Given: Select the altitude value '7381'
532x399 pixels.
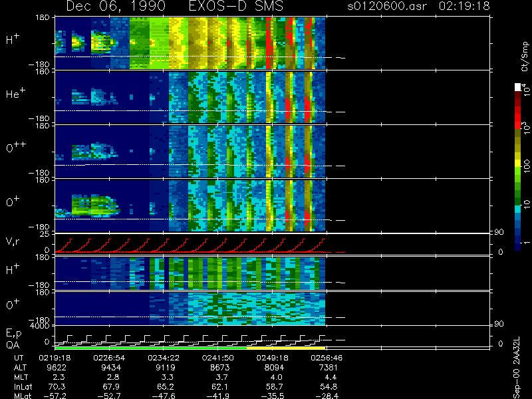Looking at the screenshot, I should point(328,368).
